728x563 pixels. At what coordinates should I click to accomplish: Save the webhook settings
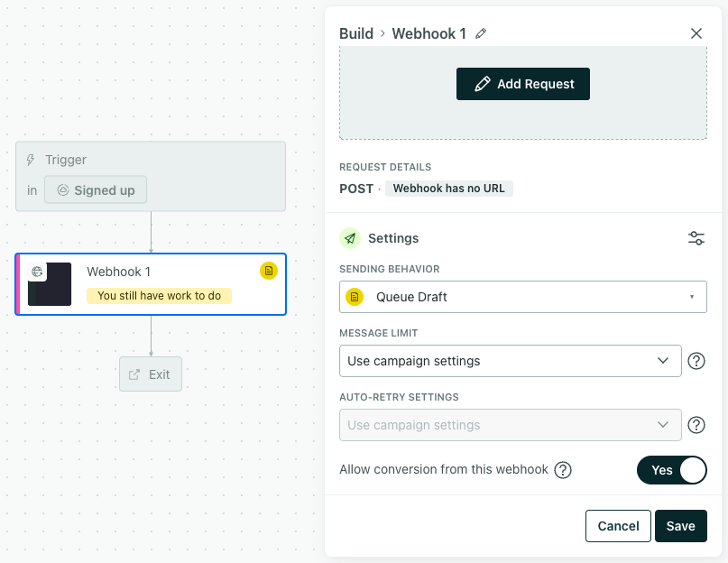681,526
